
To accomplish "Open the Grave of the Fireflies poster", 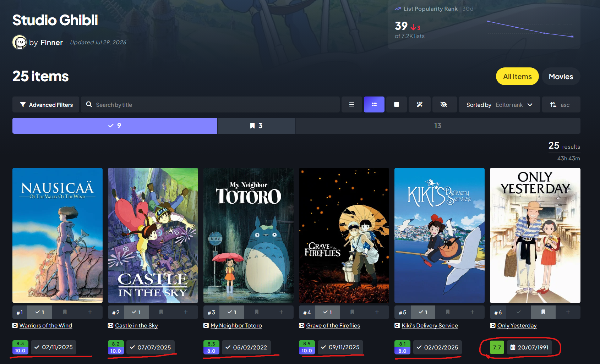I will (x=344, y=235).
